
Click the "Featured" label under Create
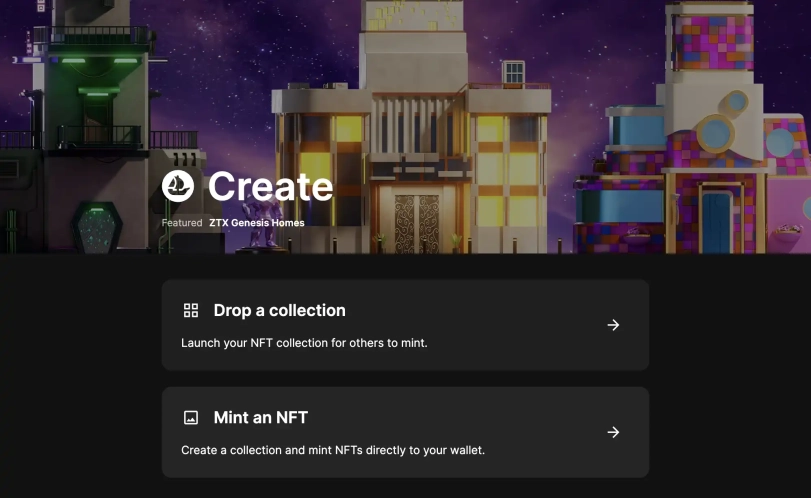[182, 223]
